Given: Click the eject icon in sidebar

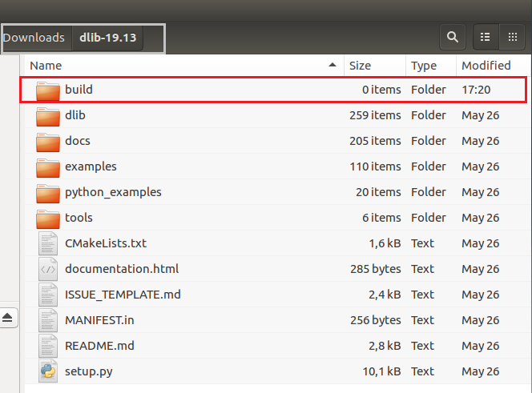Looking at the screenshot, I should coord(8,318).
